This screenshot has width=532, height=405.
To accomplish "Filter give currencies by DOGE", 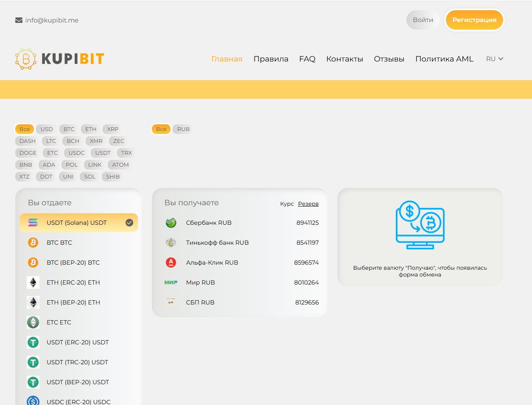I will coord(28,153).
